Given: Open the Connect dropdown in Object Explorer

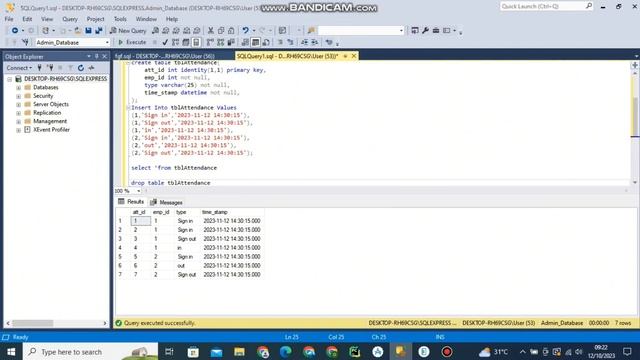Looking at the screenshot, I should (19, 68).
